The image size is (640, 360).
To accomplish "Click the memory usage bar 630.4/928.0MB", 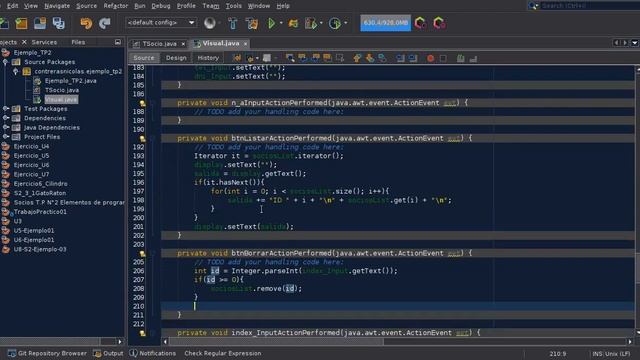I will [385, 23].
